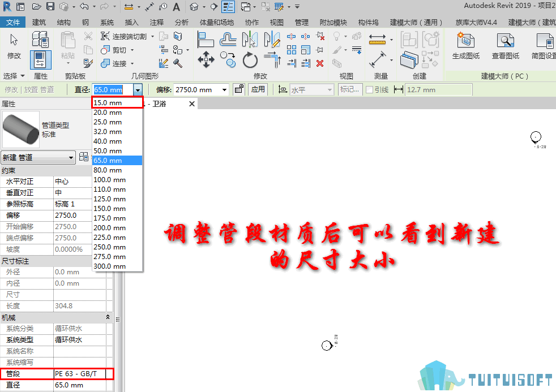Open the Save icon in quick access
This screenshot has width=556, height=392.
(50, 6)
